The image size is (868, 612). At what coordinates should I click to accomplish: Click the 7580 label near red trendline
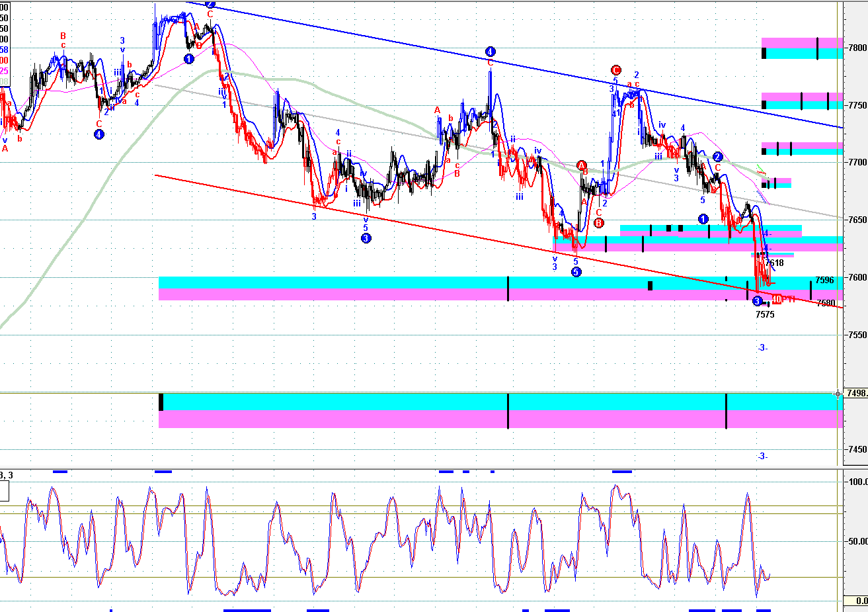point(826,304)
